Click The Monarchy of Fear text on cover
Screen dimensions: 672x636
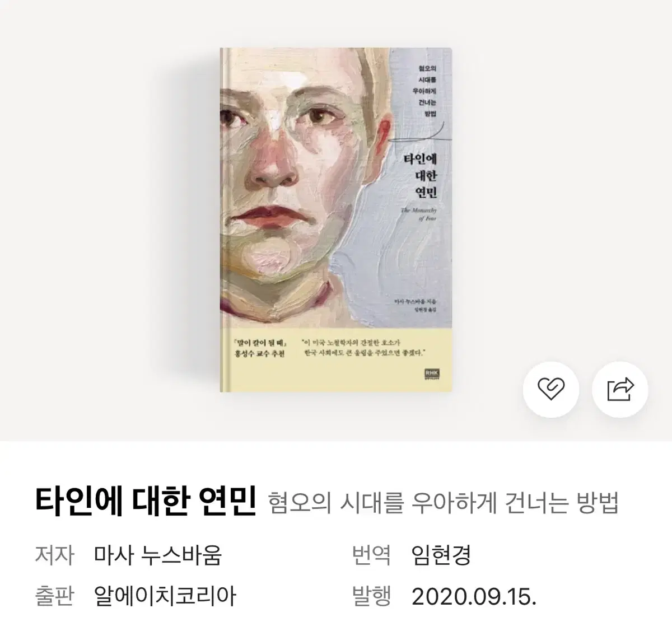pos(419,214)
